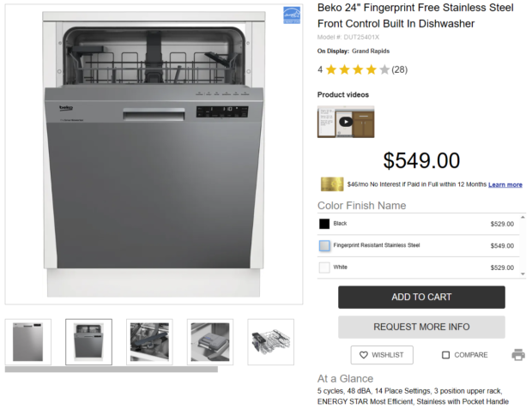The image size is (532, 409).
Task: Click the Energy Star badge icon
Action: (x=292, y=15)
